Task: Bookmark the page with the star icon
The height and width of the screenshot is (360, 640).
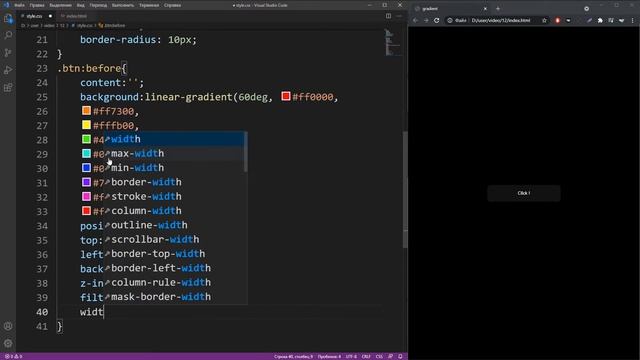Action: click(544, 20)
